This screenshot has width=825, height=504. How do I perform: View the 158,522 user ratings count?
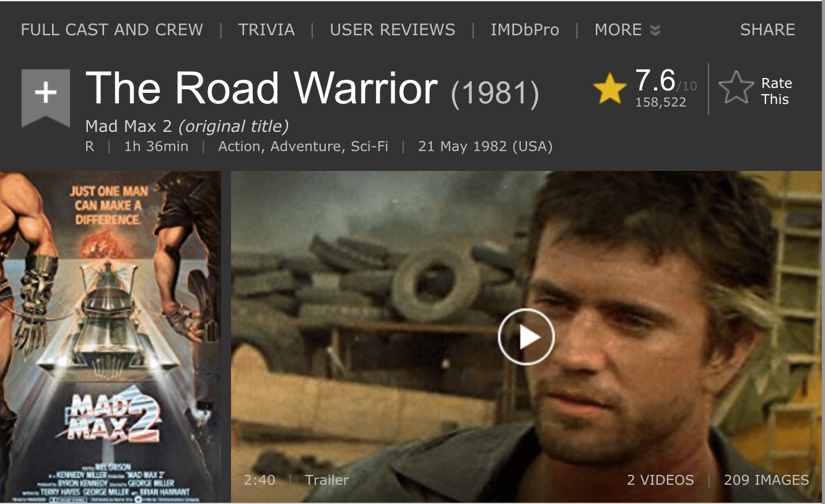click(661, 103)
